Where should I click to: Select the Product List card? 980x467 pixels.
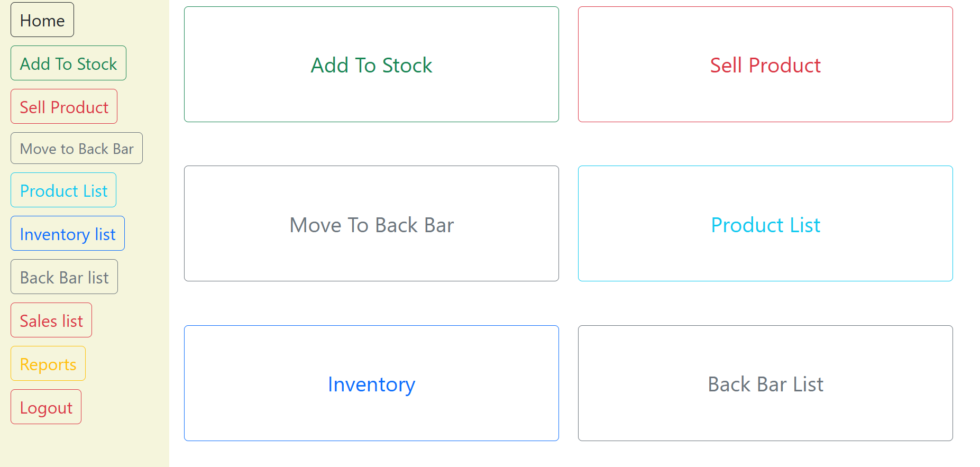pyautogui.click(x=765, y=224)
